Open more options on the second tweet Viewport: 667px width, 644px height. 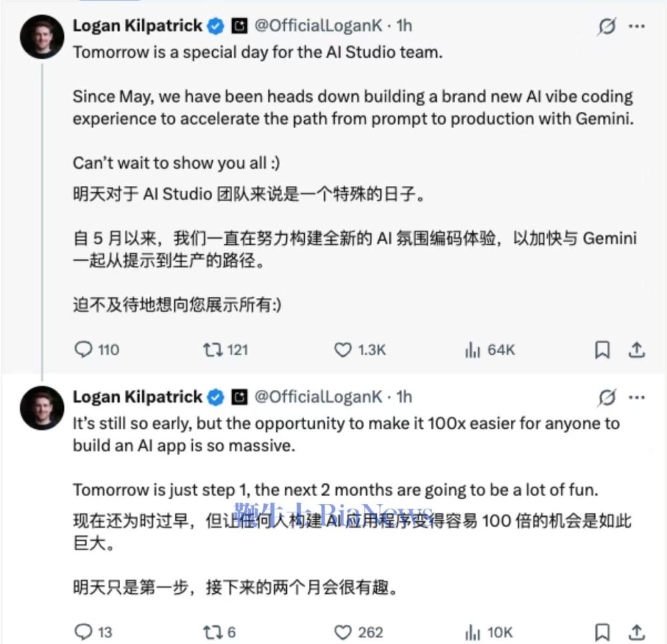click(637, 397)
